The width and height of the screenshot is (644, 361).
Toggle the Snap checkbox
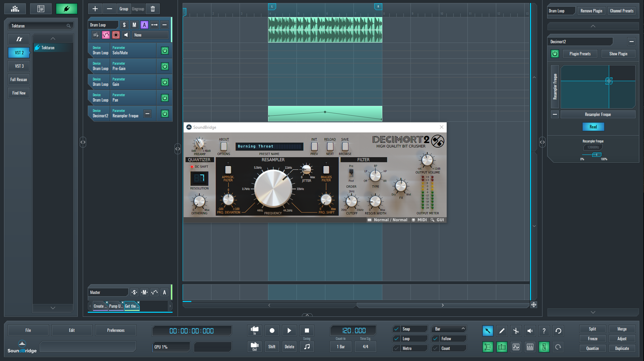pos(396,329)
